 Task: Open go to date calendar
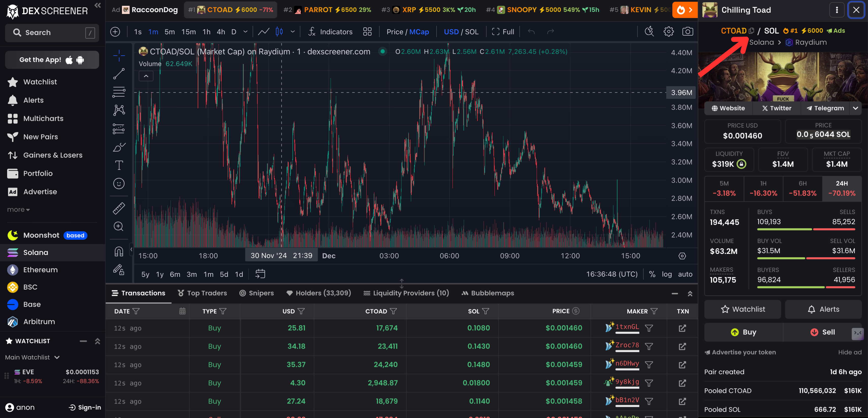(x=260, y=274)
